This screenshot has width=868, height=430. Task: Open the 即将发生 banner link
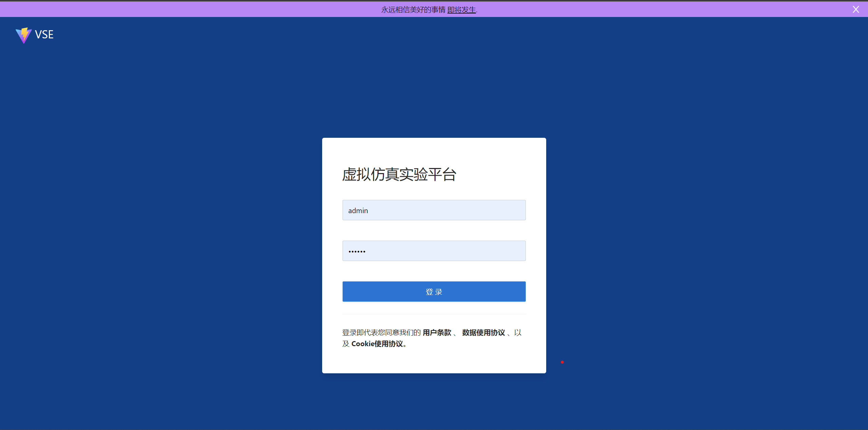tap(461, 10)
